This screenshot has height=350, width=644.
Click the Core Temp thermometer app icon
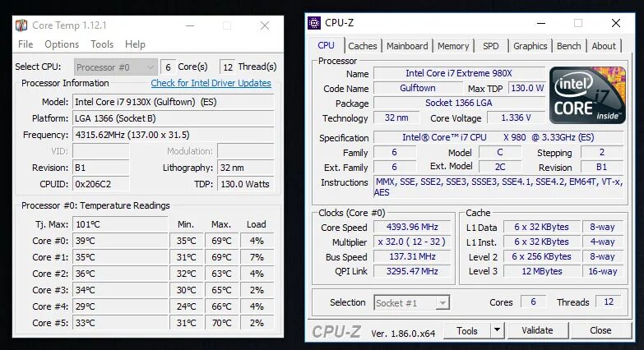[21, 25]
